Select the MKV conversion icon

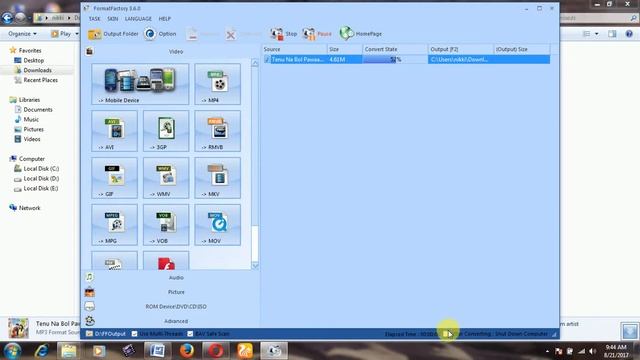point(218,178)
